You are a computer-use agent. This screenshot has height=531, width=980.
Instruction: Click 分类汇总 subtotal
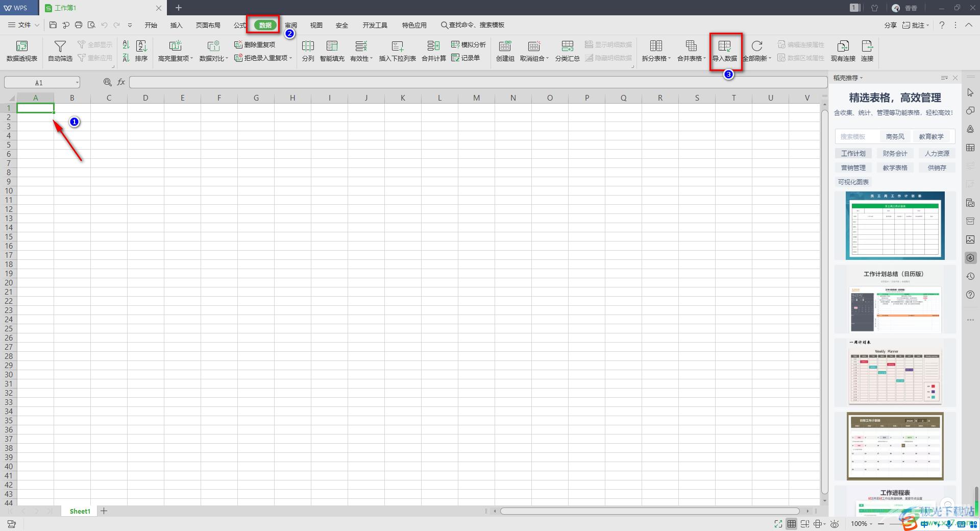pyautogui.click(x=567, y=51)
